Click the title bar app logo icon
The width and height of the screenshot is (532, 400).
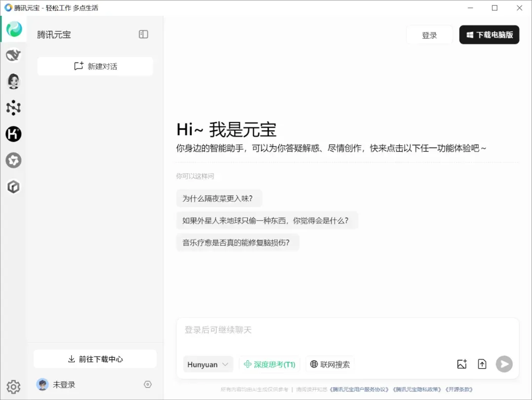tap(8, 7)
